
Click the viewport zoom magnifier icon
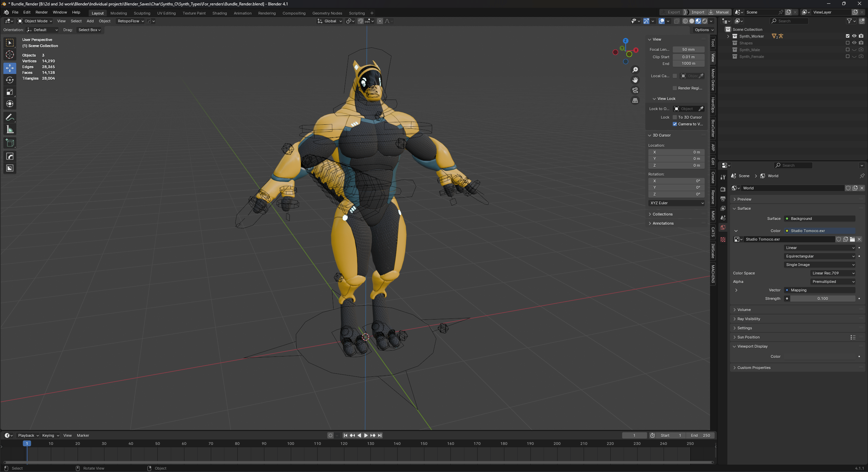[635, 69]
